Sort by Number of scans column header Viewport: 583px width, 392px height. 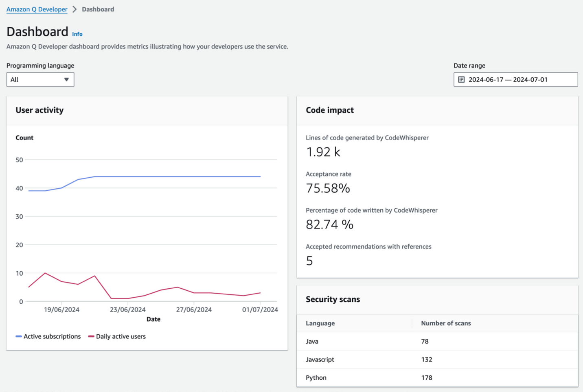[x=446, y=323]
